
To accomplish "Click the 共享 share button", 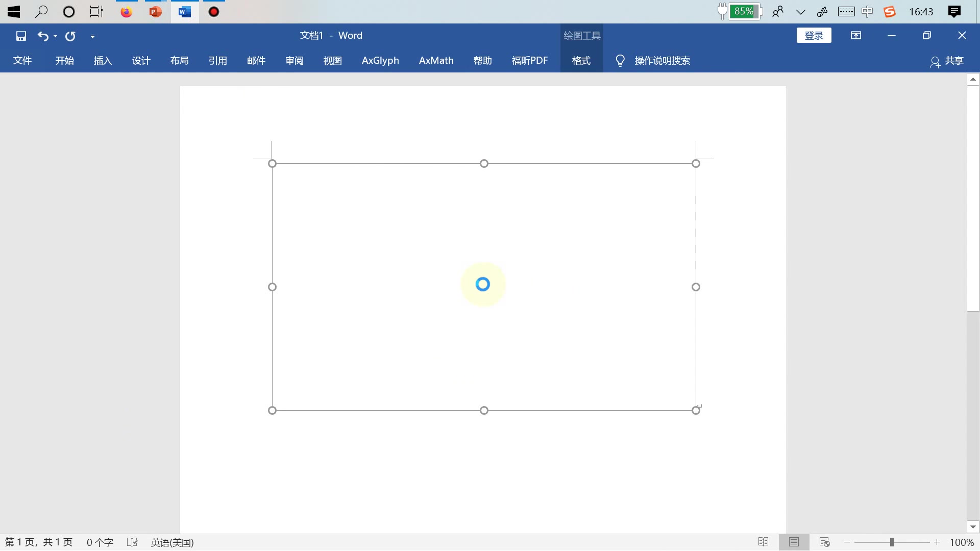I will (x=947, y=61).
